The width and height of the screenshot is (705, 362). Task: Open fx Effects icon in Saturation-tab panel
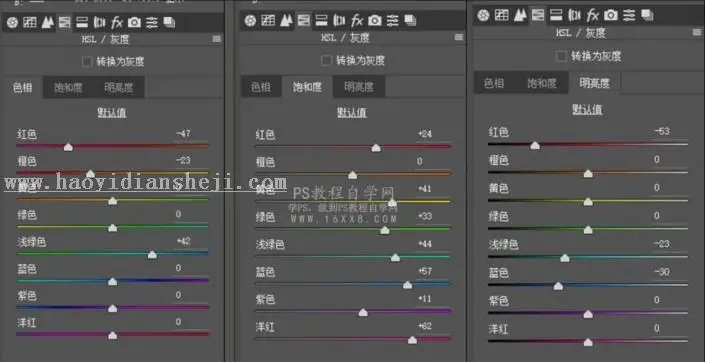357,20
